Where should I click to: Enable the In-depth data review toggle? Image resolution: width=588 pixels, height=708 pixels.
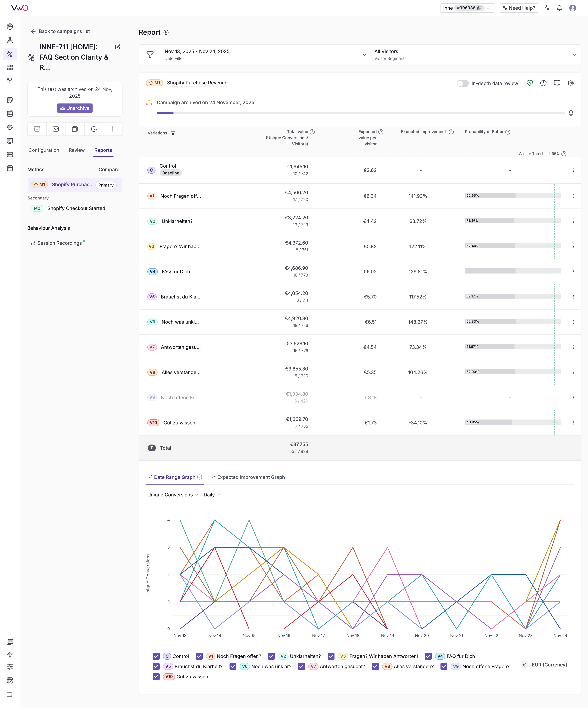tap(462, 83)
